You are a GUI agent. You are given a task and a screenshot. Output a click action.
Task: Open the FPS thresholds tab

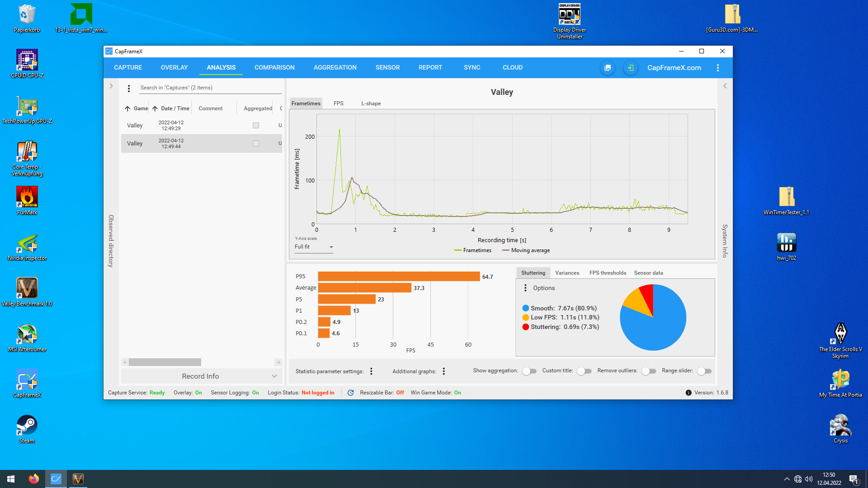pyautogui.click(x=608, y=273)
